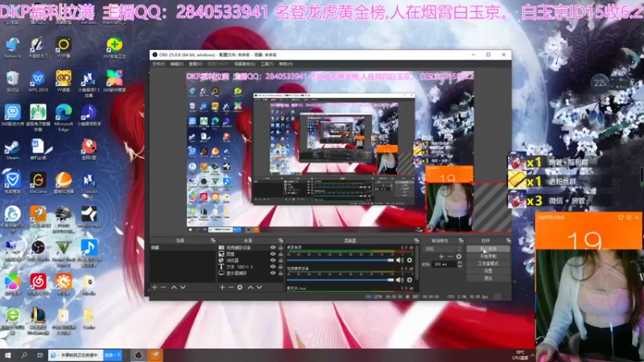Click the Exit button in Controls
Image resolution: width=644 pixels, height=362 pixels.
pyautogui.click(x=489, y=278)
